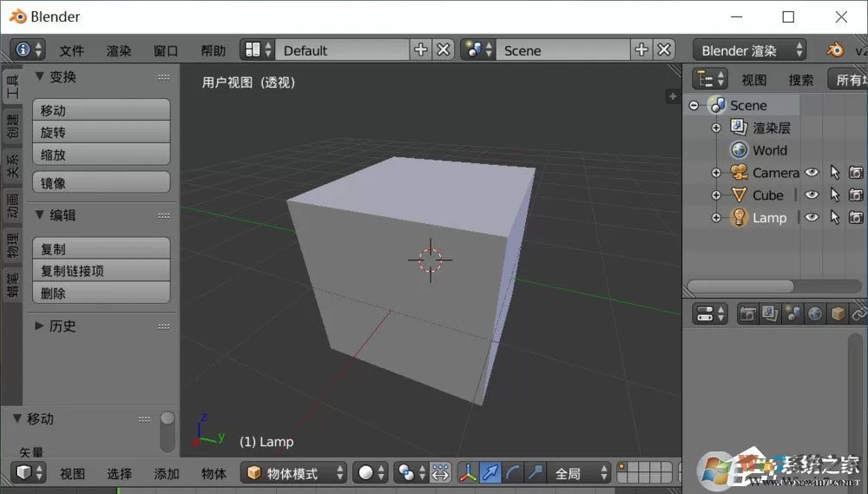Open the outliner editor type selector

(710, 79)
